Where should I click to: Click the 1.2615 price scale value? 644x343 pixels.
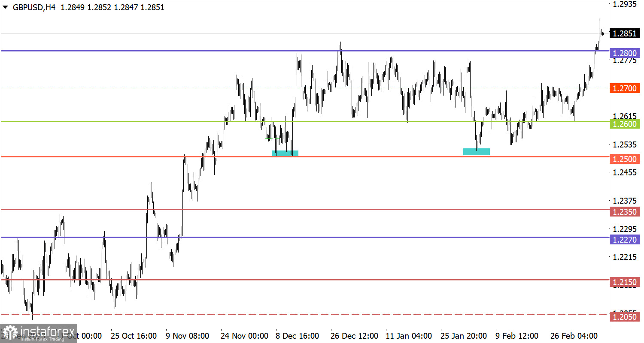pos(625,116)
